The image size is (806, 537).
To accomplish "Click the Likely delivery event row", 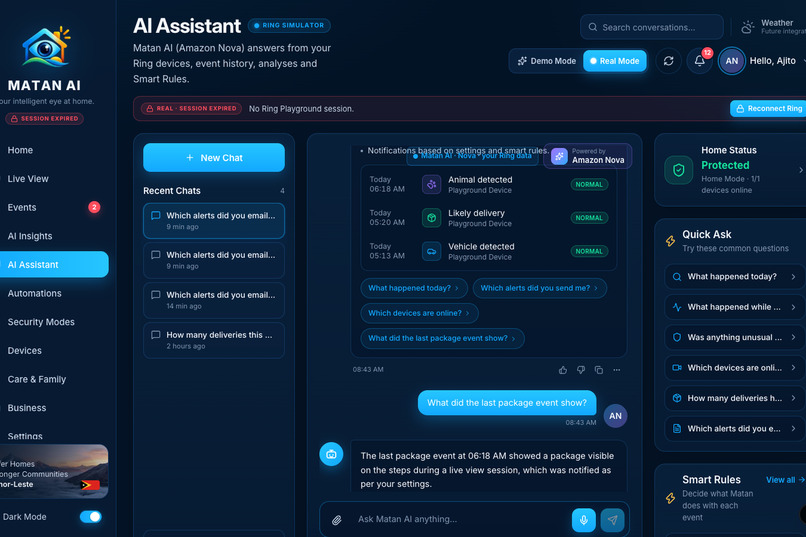I will 489,218.
